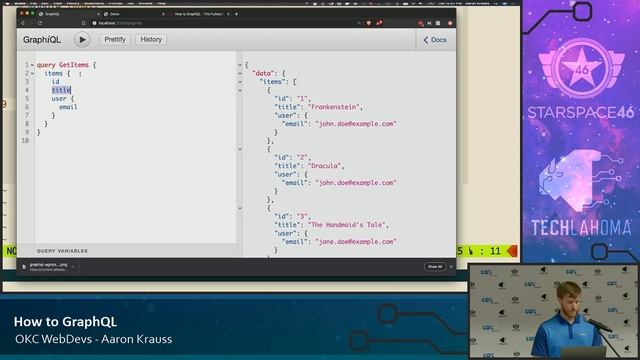Close the Demo browser tab

[x=163, y=14]
